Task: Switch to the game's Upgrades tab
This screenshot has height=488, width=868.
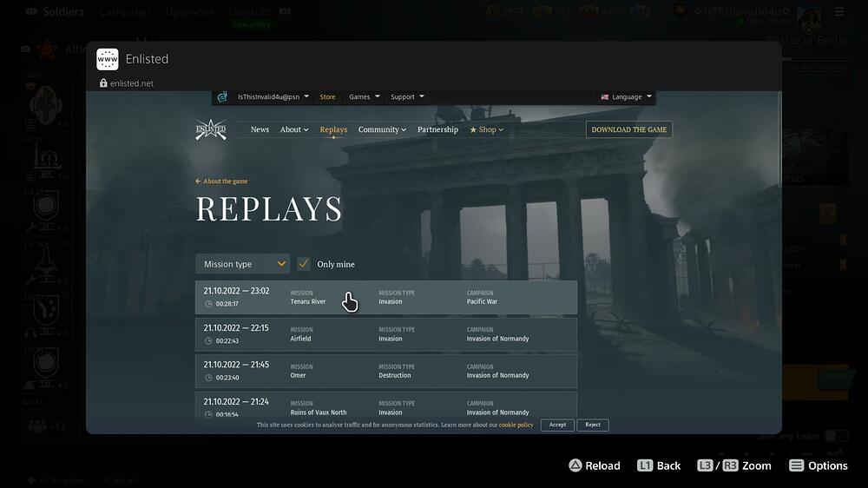Action: click(x=189, y=11)
